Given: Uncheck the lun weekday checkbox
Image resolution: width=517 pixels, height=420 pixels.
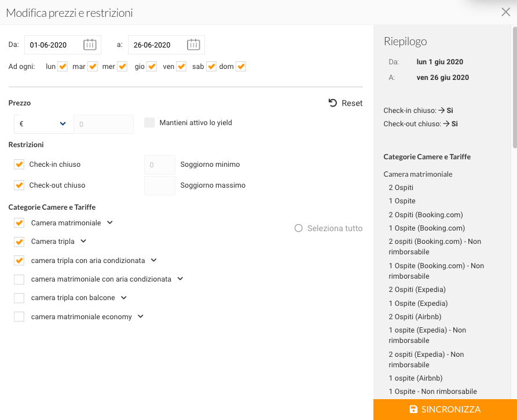Looking at the screenshot, I should coord(63,66).
